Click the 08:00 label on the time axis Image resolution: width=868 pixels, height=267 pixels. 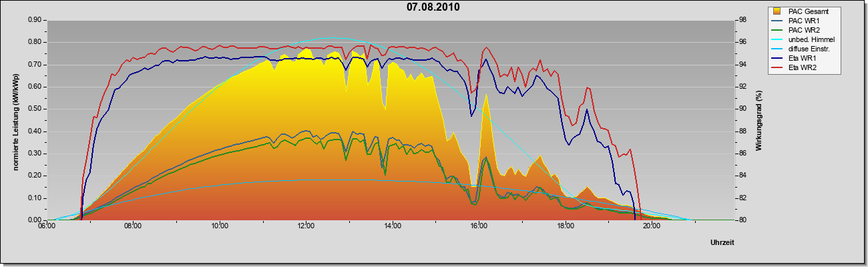point(133,227)
